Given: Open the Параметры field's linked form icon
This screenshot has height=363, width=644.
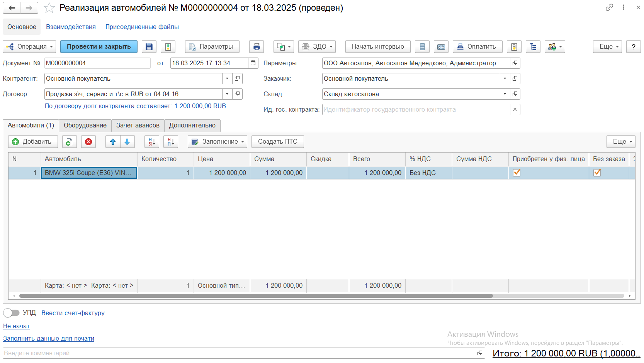Looking at the screenshot, I should coord(515,63).
